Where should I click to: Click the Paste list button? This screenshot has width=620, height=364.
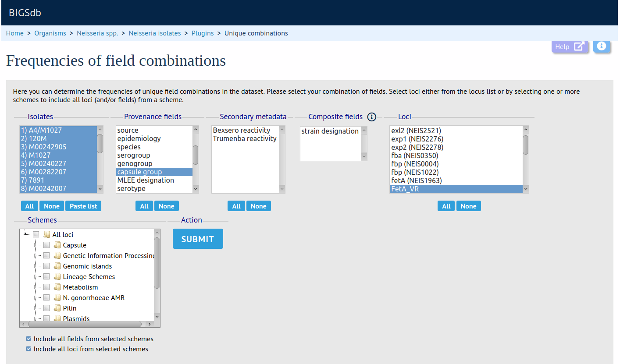pos(83,206)
